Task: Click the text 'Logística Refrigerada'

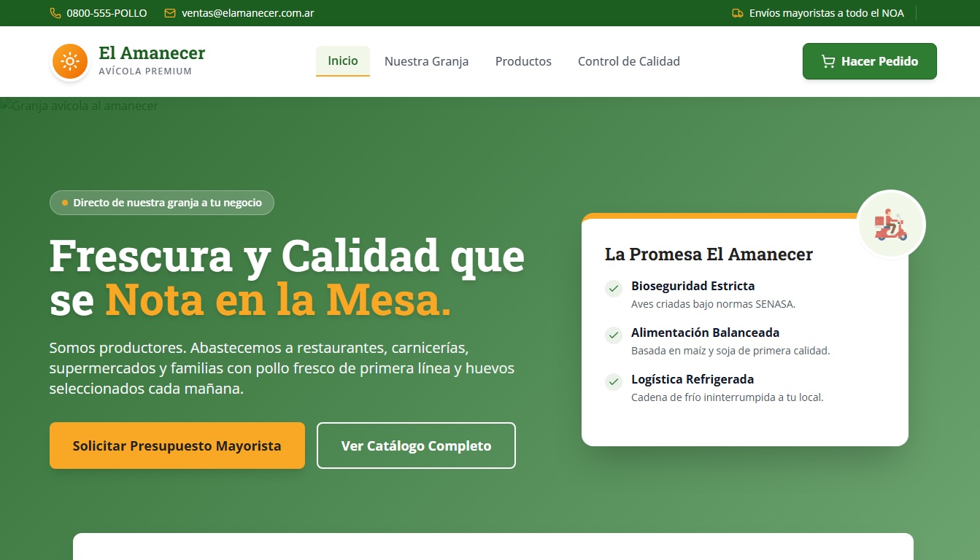Action: (x=692, y=379)
